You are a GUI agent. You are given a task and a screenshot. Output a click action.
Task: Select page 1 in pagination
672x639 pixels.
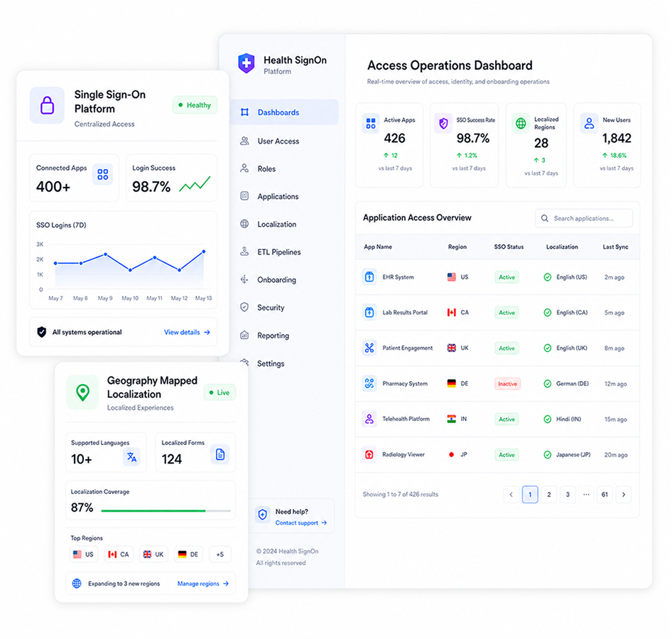point(530,495)
